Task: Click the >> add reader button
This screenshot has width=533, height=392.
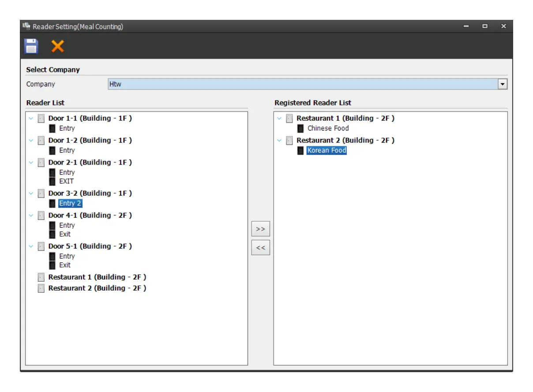Action: pyautogui.click(x=260, y=229)
